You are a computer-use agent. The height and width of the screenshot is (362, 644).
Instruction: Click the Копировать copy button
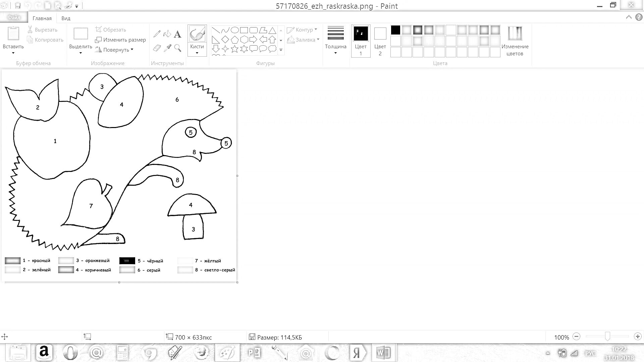[45, 40]
